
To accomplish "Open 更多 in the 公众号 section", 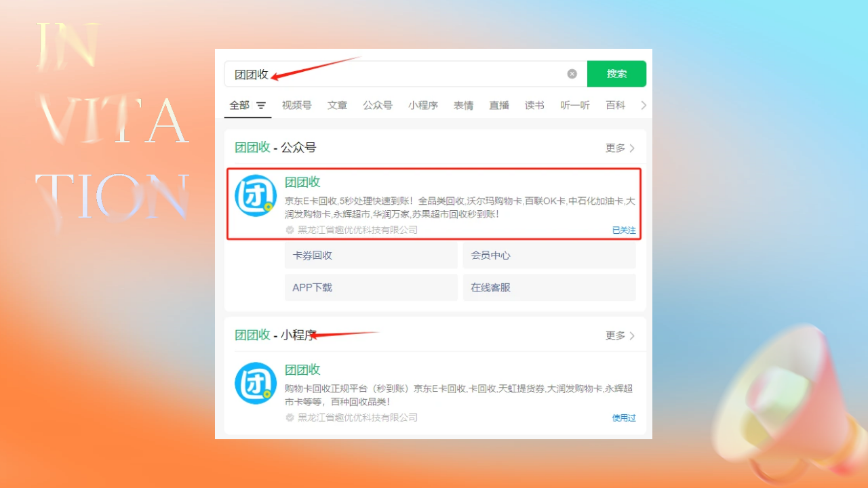I will (620, 148).
